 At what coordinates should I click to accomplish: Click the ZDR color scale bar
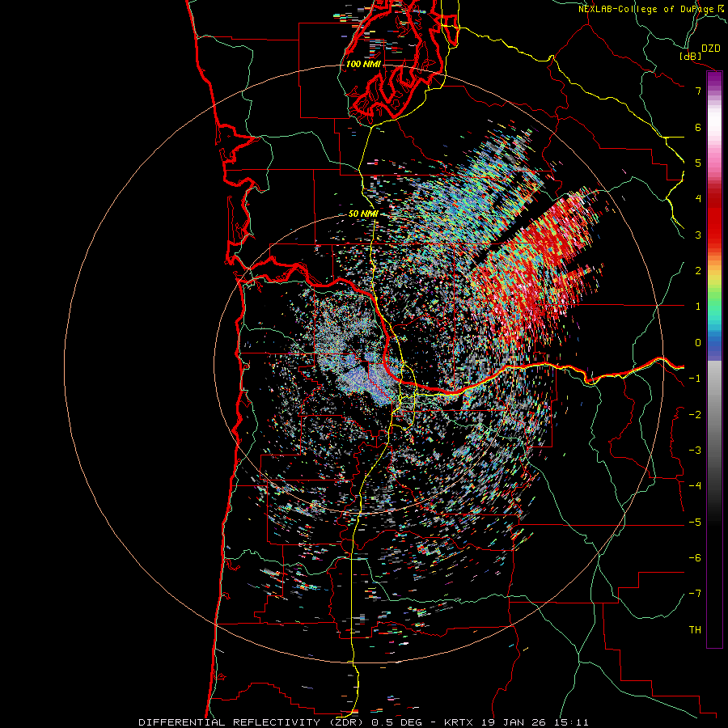pos(714,359)
